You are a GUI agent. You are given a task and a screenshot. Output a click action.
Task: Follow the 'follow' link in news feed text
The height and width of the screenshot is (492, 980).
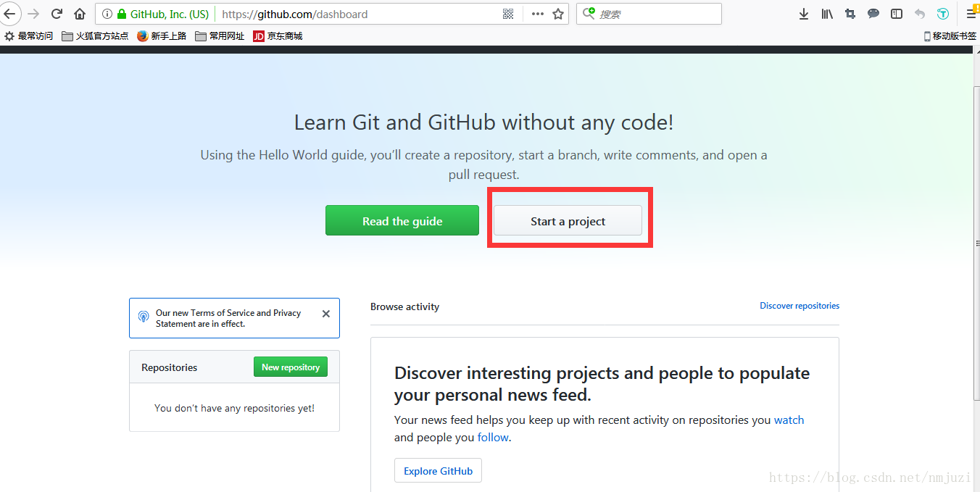pyautogui.click(x=493, y=438)
